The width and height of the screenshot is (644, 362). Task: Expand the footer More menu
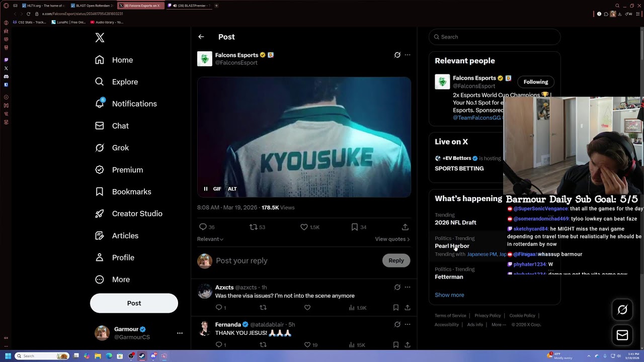pyautogui.click(x=499, y=325)
